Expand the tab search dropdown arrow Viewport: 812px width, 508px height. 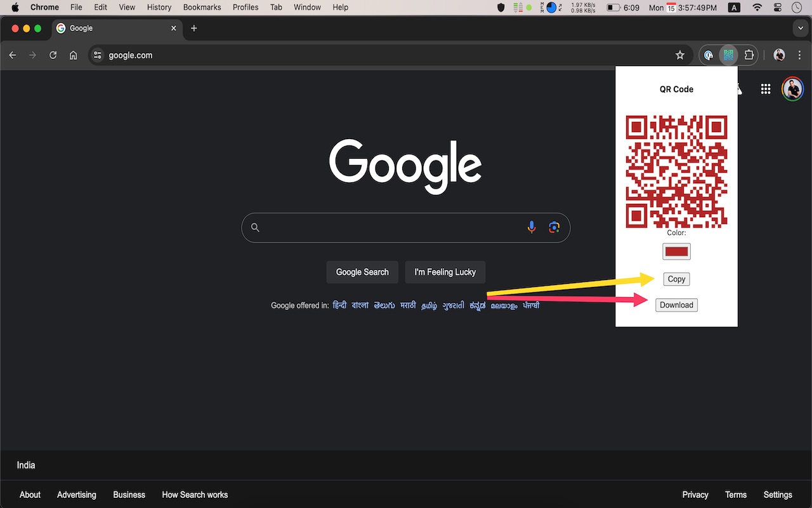point(799,28)
